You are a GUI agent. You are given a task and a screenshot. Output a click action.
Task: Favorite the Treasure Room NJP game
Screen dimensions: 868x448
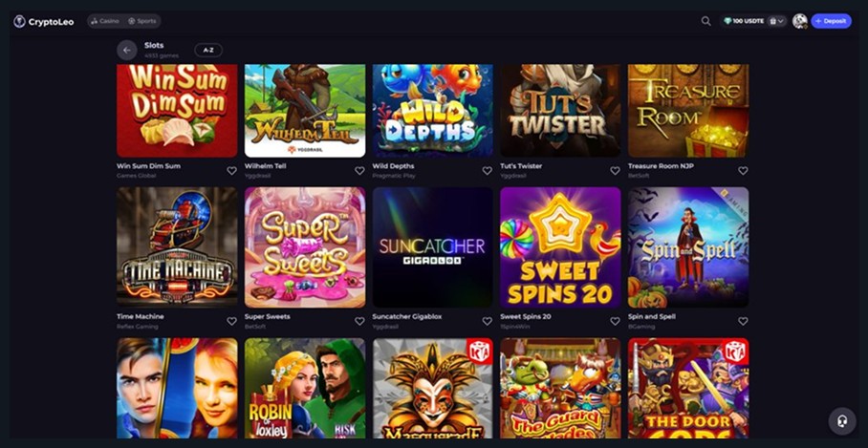(x=743, y=171)
